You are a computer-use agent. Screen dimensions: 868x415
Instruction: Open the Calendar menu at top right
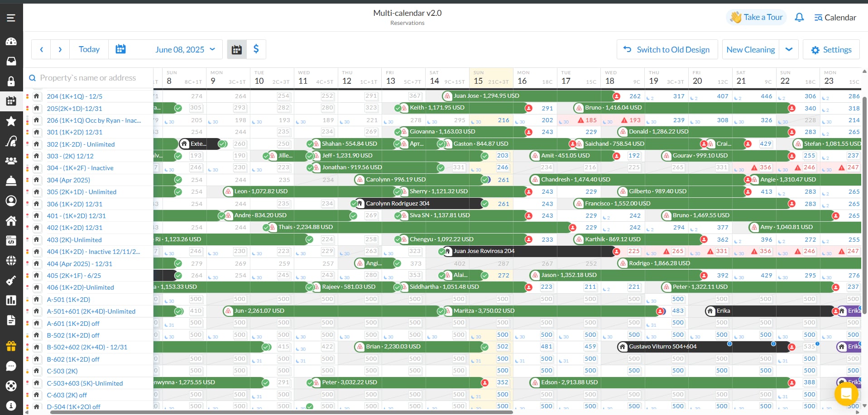[835, 18]
